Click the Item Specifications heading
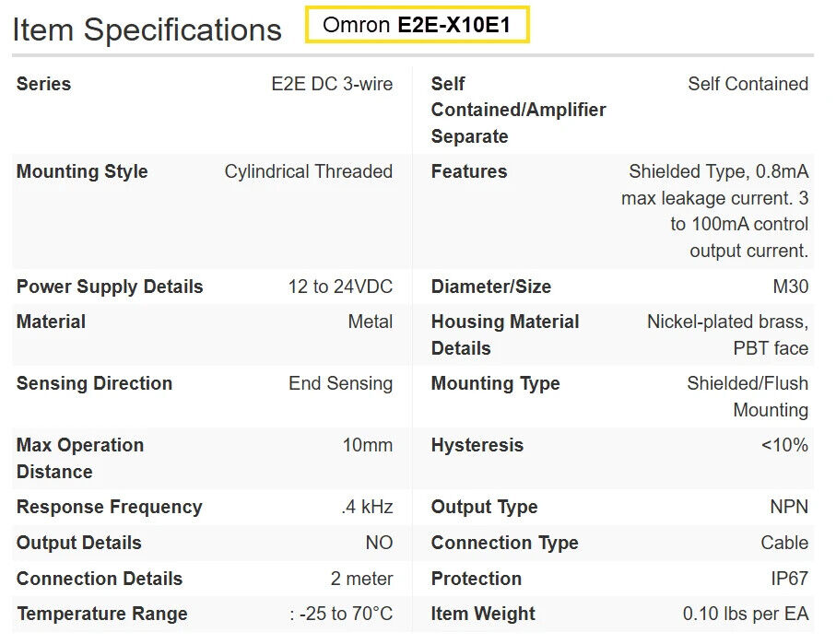The image size is (836, 644). [147, 29]
